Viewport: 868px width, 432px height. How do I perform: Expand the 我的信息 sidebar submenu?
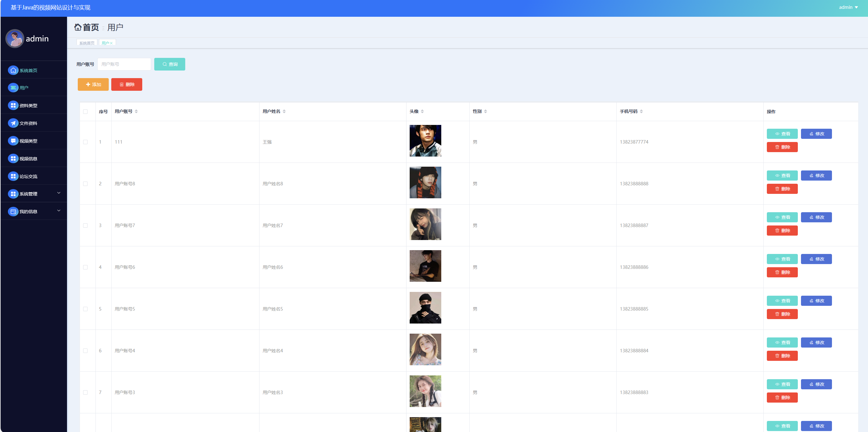click(x=58, y=211)
